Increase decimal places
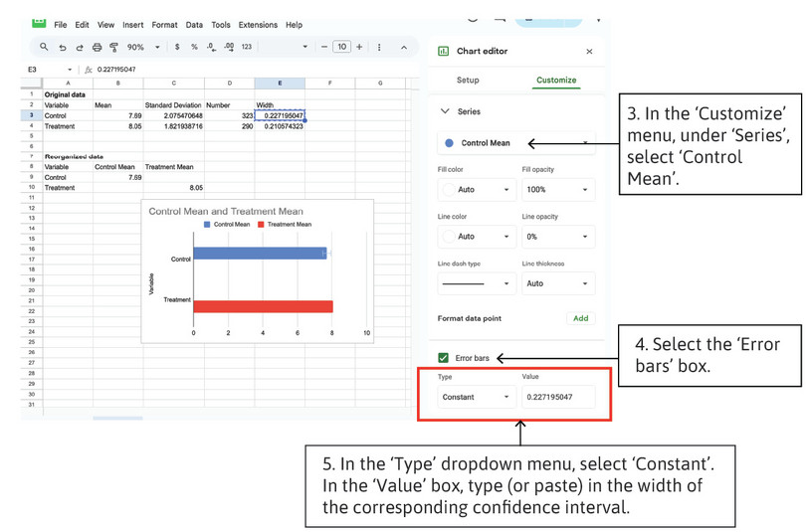Viewport: 806px width, 532px height. pos(229,47)
